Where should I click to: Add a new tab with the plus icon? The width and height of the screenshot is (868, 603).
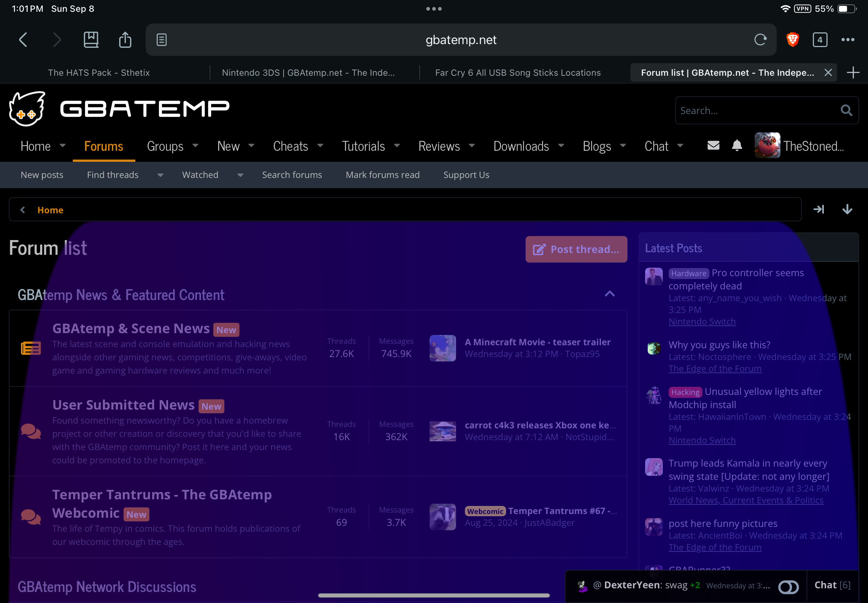(853, 72)
